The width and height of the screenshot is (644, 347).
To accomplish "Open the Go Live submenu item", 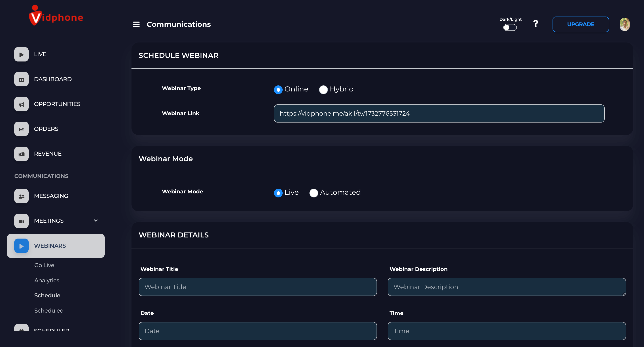I will pos(44,265).
